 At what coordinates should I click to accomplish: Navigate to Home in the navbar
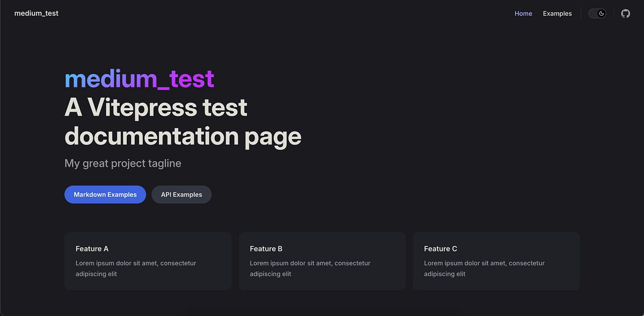click(x=523, y=13)
